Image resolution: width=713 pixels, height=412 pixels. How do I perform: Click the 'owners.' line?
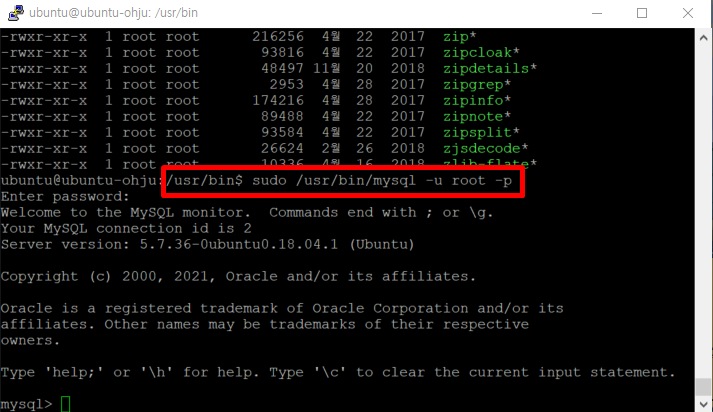[x=30, y=341]
